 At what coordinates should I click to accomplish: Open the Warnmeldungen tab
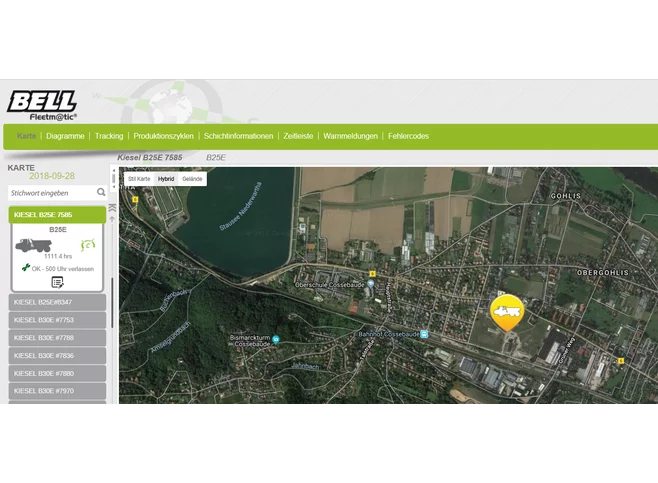coord(350,136)
